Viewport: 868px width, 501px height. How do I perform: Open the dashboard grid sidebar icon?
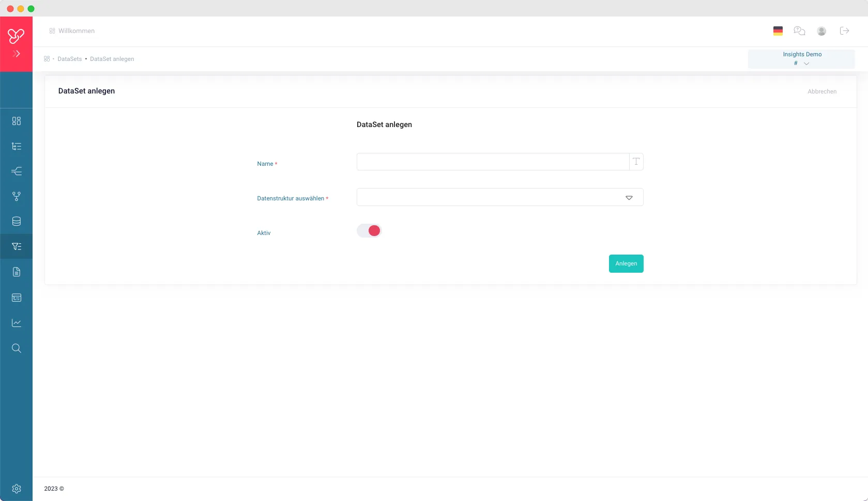(x=17, y=121)
